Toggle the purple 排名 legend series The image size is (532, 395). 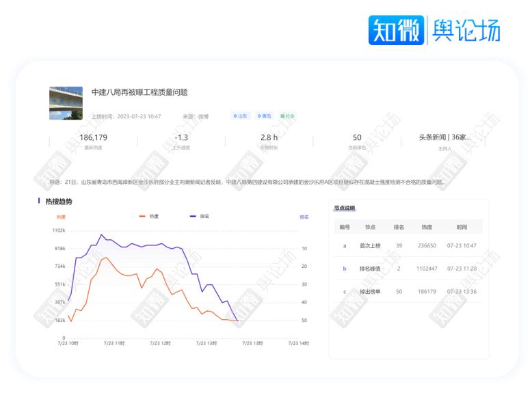[x=199, y=216]
